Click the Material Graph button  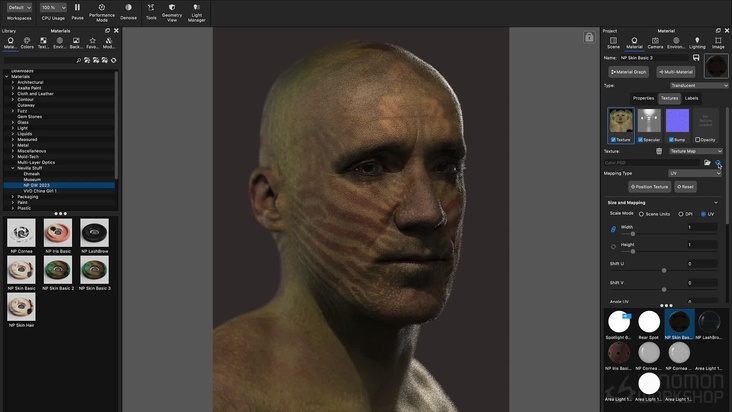pos(629,72)
